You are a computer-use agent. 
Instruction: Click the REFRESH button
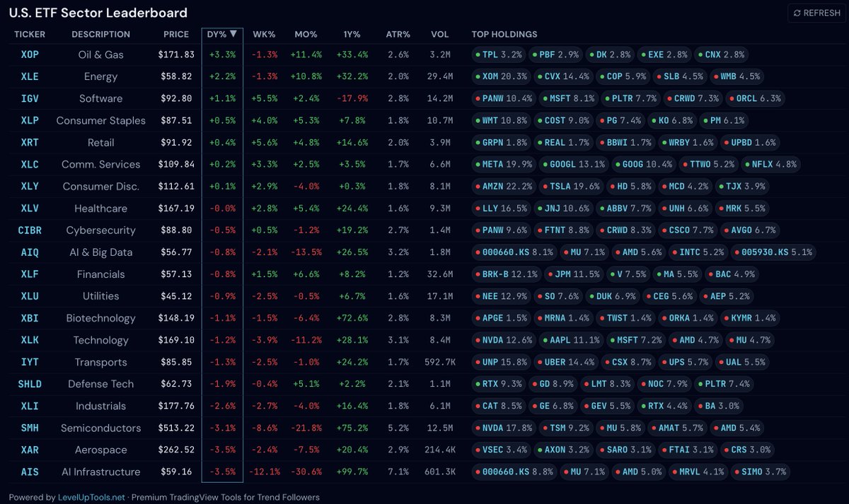[816, 13]
